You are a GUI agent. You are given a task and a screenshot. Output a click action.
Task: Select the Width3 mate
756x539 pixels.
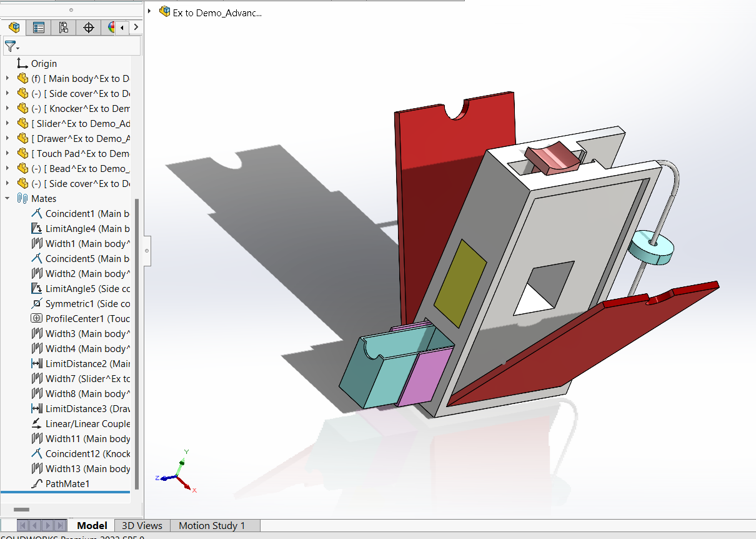click(80, 333)
